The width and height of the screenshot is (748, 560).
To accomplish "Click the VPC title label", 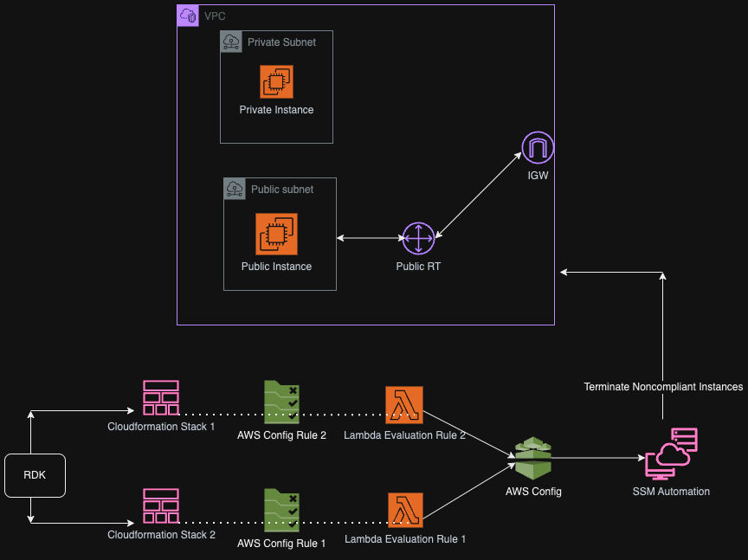I will pos(215,16).
